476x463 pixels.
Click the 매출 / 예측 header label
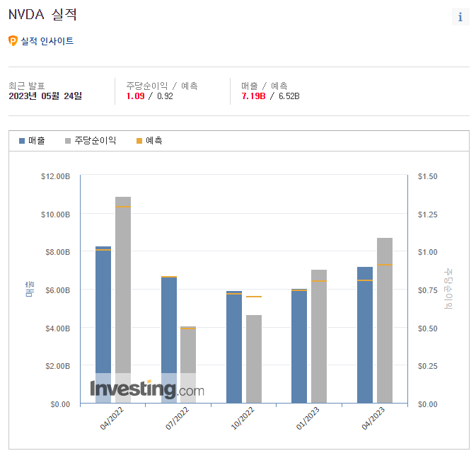265,86
